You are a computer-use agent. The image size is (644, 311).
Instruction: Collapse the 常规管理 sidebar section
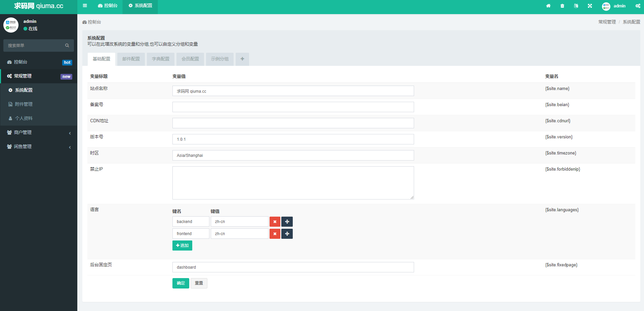[39, 76]
